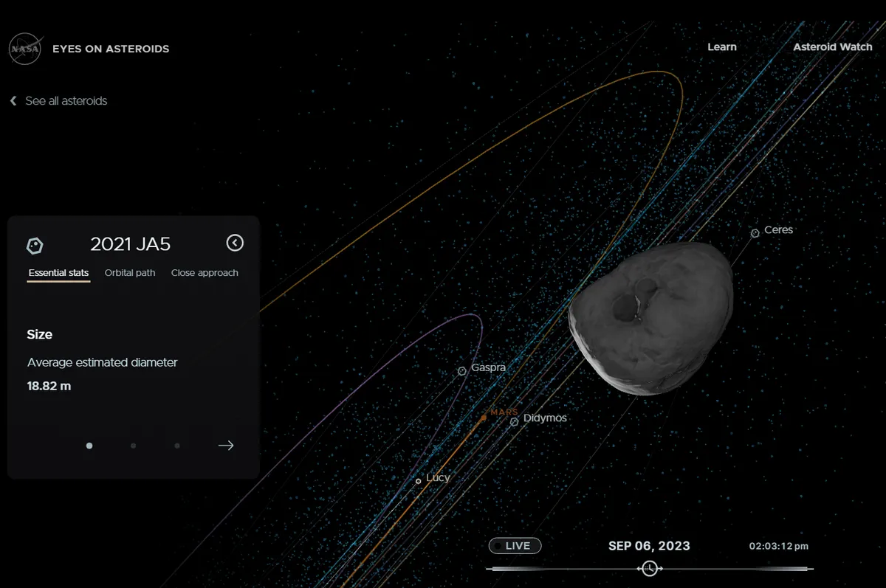Select the third pagination dot
Image resolution: width=886 pixels, height=588 pixels.
177,446
